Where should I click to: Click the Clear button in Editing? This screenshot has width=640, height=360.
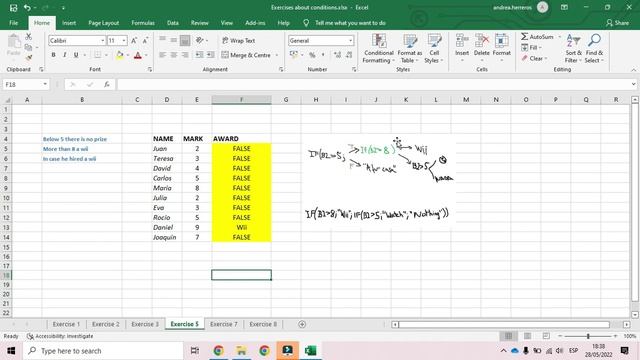click(x=534, y=58)
